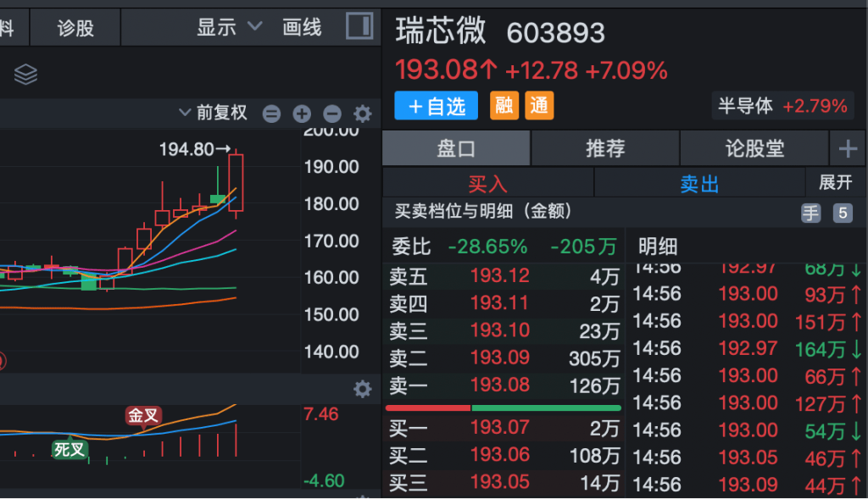The width and height of the screenshot is (868, 499).
Task: Click the -205万 order difference value
Action: pyautogui.click(x=583, y=247)
